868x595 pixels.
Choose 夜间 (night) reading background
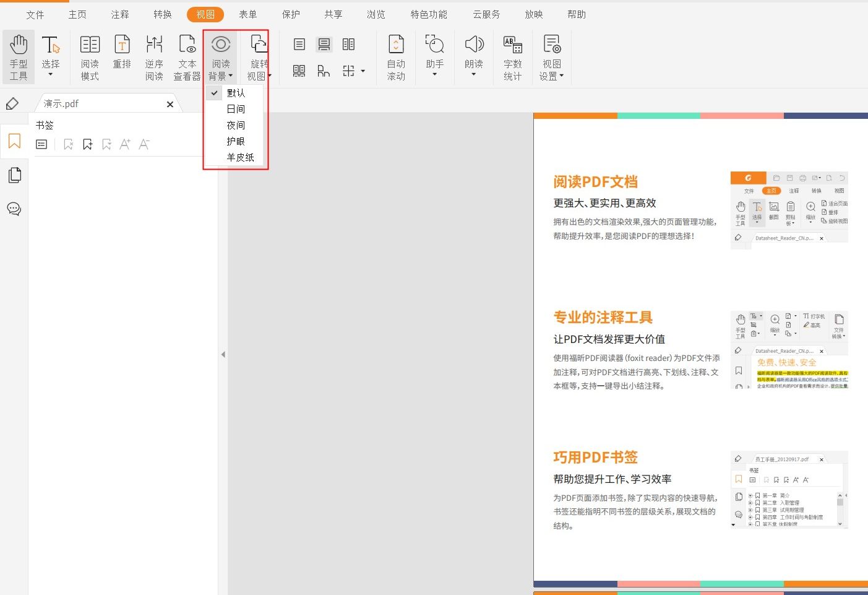pos(235,125)
